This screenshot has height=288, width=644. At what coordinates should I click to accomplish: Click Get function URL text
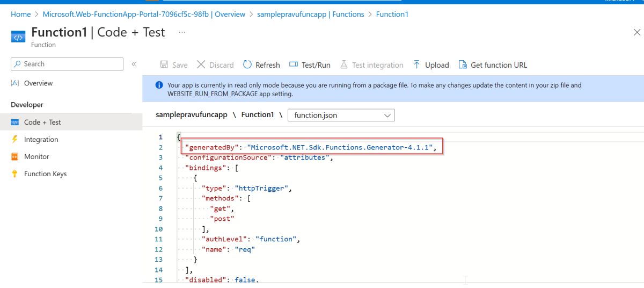point(499,65)
